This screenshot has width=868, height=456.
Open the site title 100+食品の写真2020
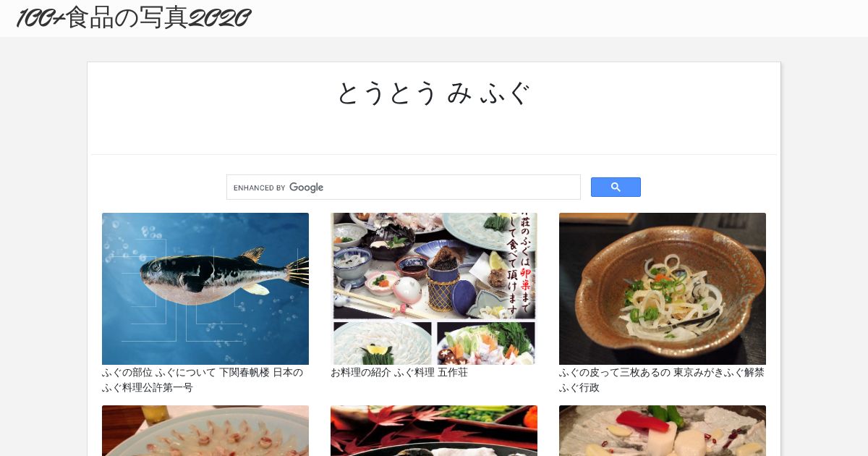(134, 19)
